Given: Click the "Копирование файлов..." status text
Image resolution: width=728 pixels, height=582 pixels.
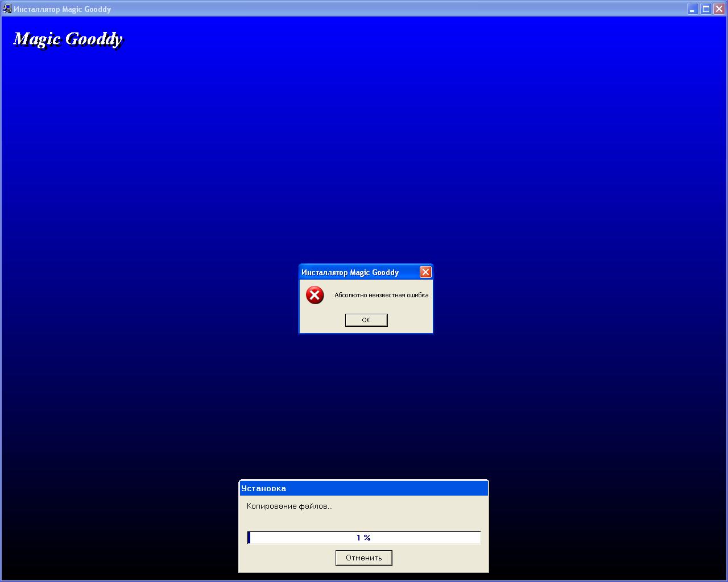Looking at the screenshot, I should pos(289,506).
